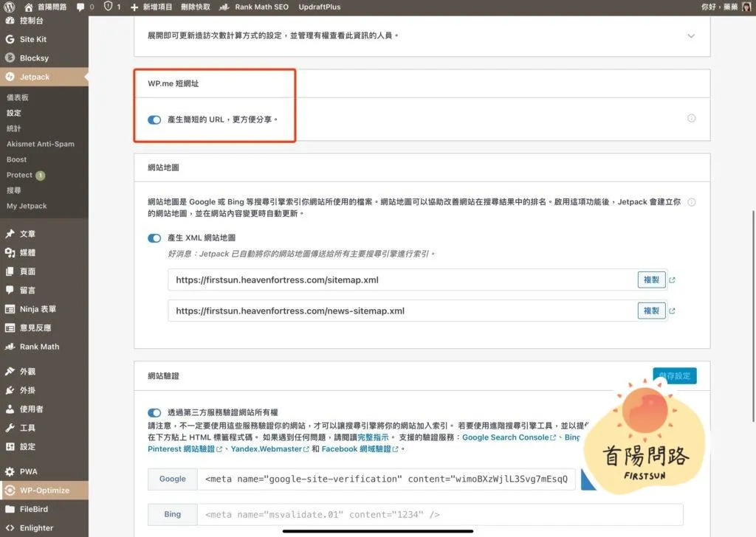Open external link icon beside sitemap.xml
This screenshot has height=537, width=756.
click(x=672, y=280)
